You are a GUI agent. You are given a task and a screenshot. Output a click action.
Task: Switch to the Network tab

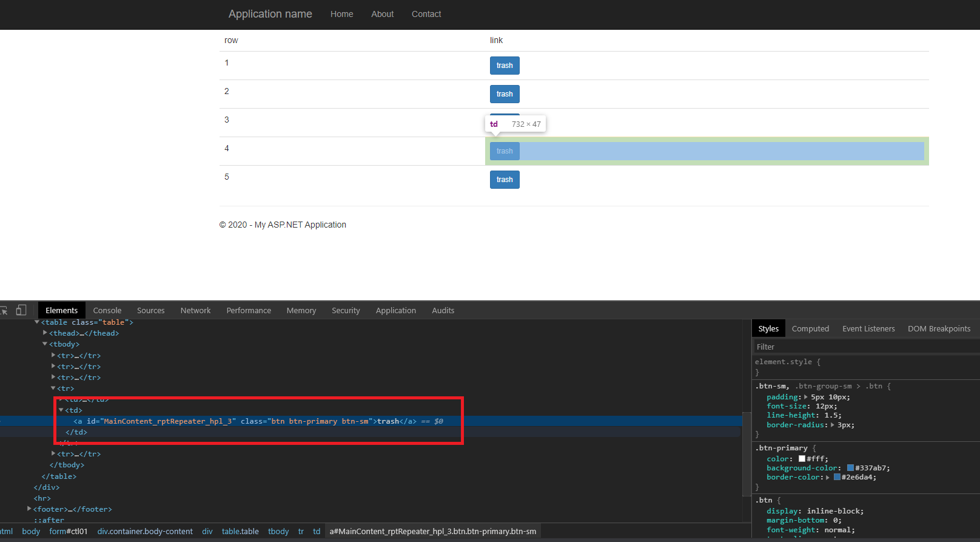pyautogui.click(x=195, y=310)
